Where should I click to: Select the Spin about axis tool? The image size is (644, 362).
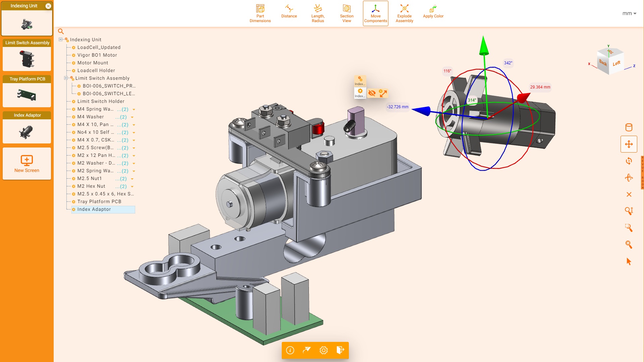(x=629, y=178)
